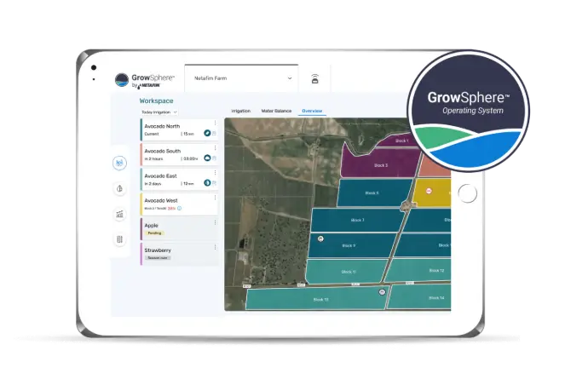
Task: Open Avocado West three-dot menu
Action: pyautogui.click(x=215, y=198)
